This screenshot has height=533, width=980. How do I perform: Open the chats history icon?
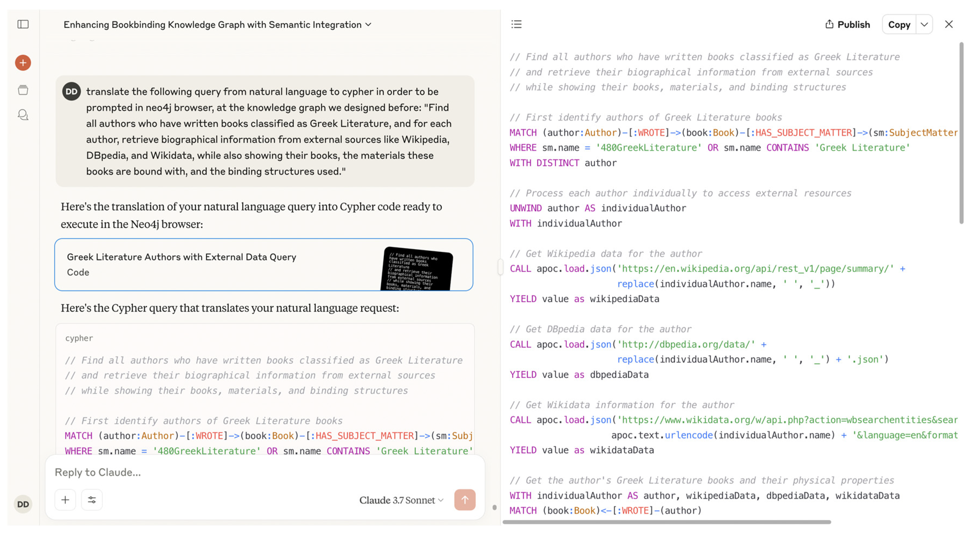23,114
